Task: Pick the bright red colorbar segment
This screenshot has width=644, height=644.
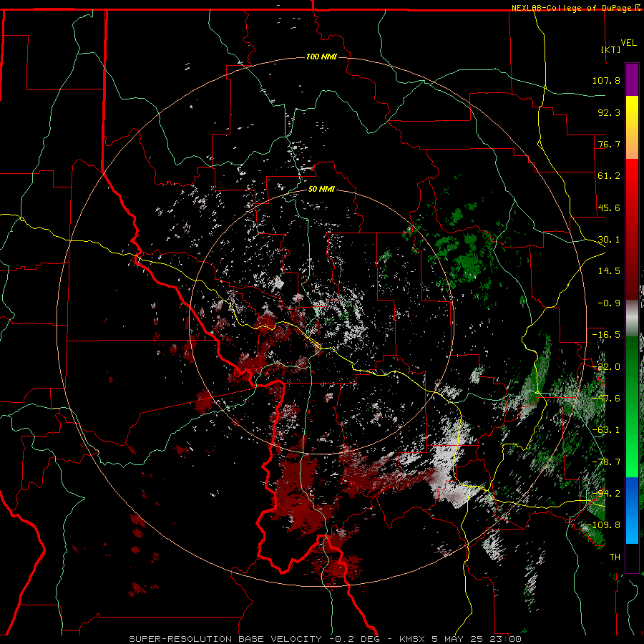Action: click(632, 175)
